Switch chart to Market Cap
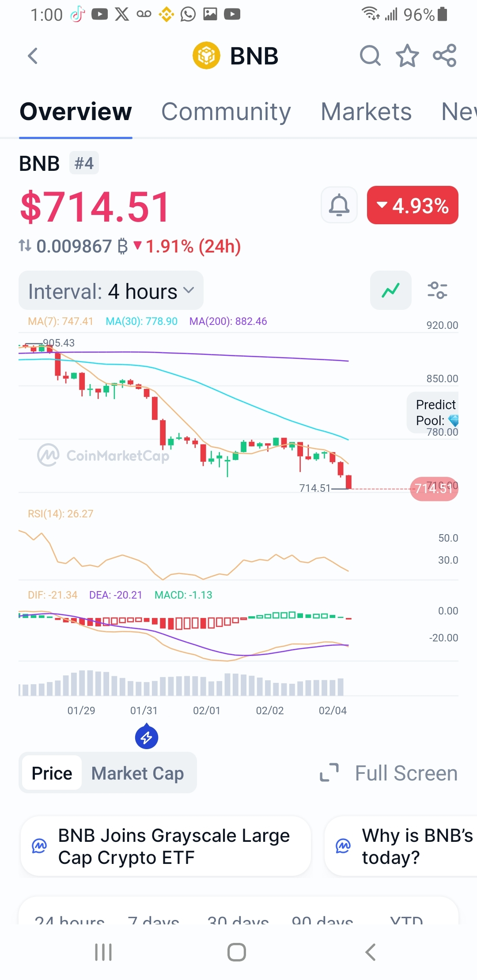This screenshot has height=980, width=477. coord(137,773)
